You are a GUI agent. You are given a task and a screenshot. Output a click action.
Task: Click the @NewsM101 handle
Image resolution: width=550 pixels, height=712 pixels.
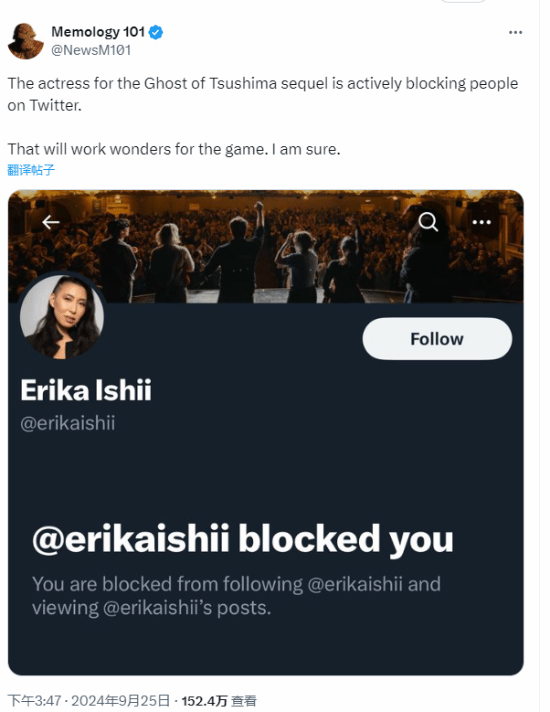(91, 50)
